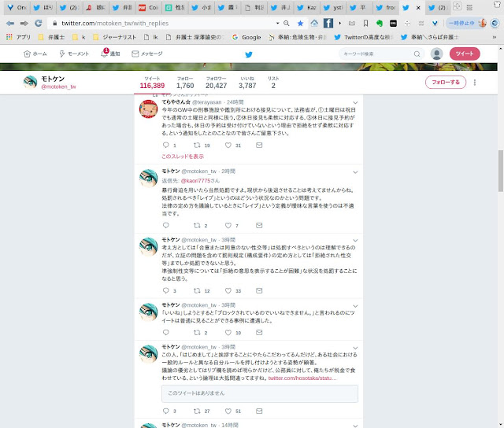Expand options chevron on @kaori7775 reply
Viewport: 504px width, 428px height.
point(355,172)
